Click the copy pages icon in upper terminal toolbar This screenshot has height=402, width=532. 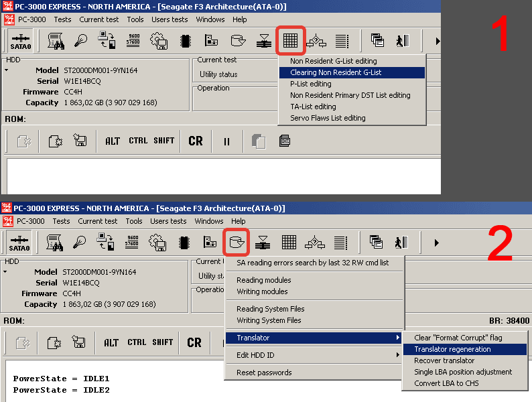coord(259,141)
